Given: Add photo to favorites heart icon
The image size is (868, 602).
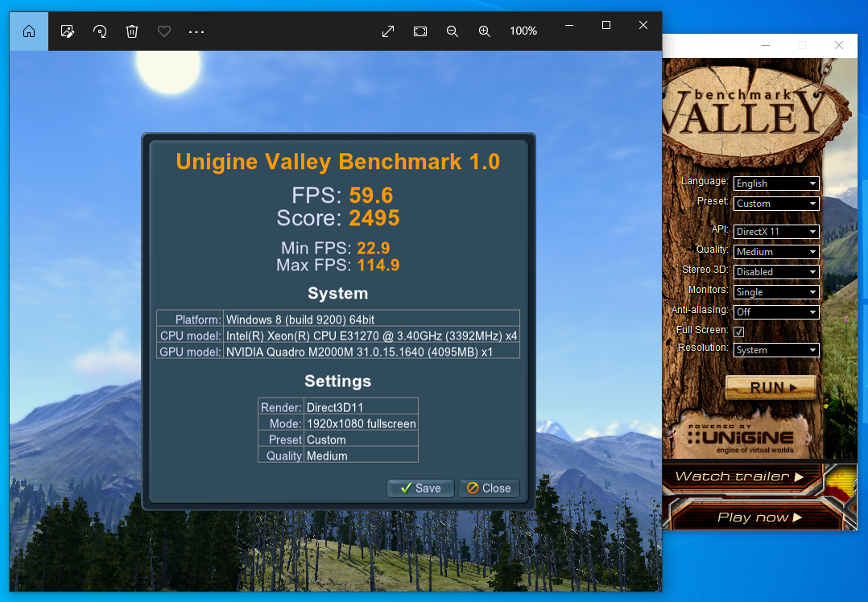Looking at the screenshot, I should pyautogui.click(x=164, y=31).
